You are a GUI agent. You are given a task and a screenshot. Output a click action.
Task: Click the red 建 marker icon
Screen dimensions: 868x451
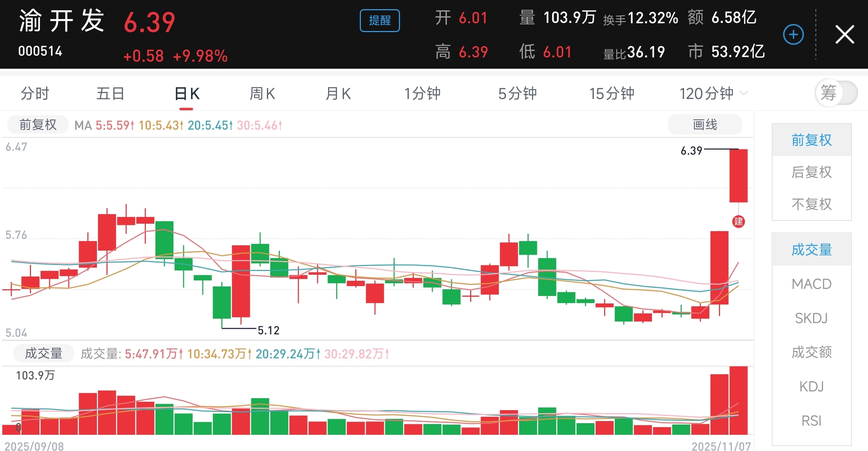click(738, 222)
